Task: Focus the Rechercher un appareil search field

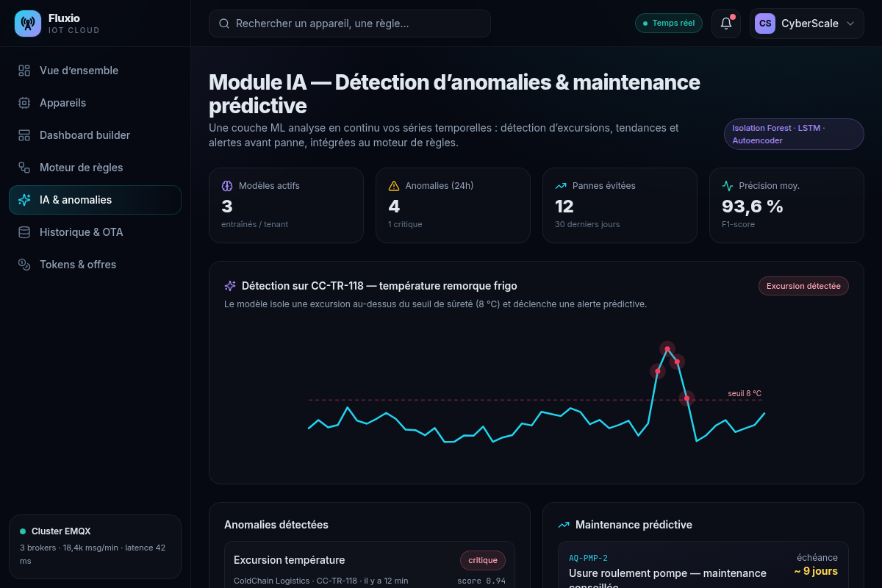Action: click(x=350, y=24)
